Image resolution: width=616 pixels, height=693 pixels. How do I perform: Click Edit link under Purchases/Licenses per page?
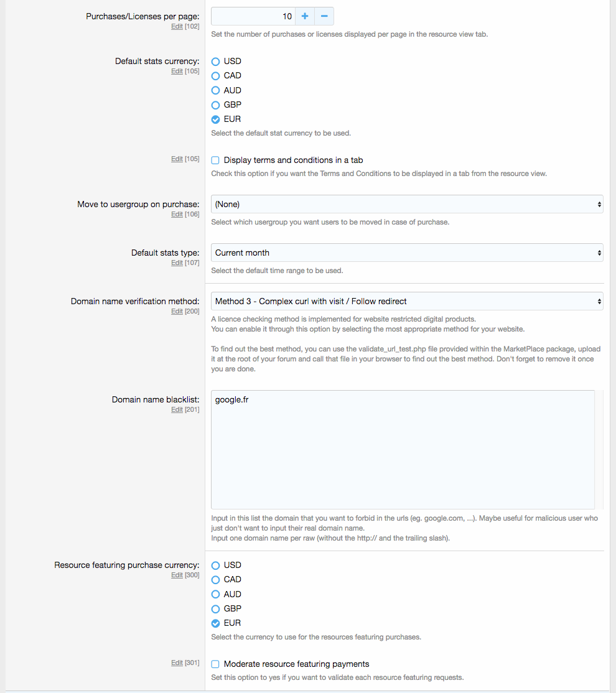[177, 27]
